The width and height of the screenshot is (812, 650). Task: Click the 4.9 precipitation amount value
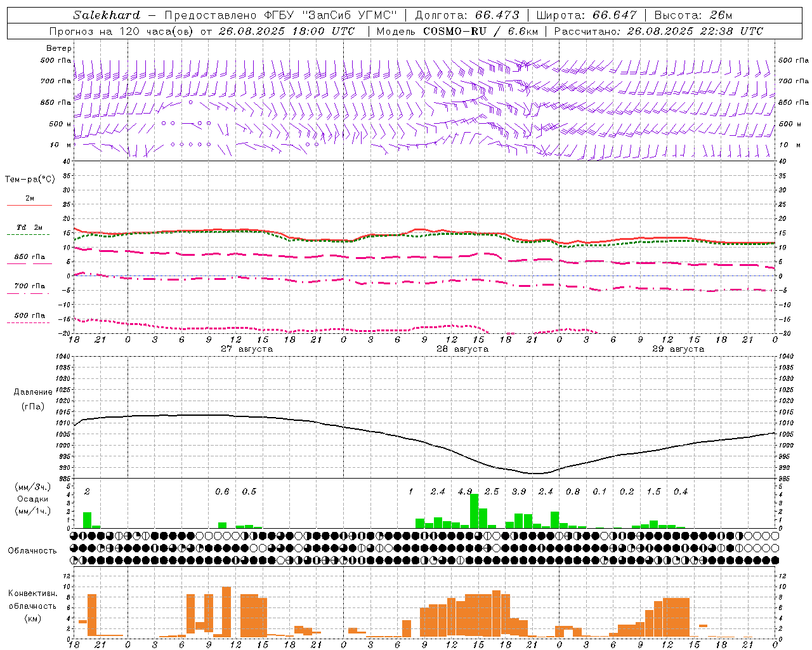tap(465, 492)
